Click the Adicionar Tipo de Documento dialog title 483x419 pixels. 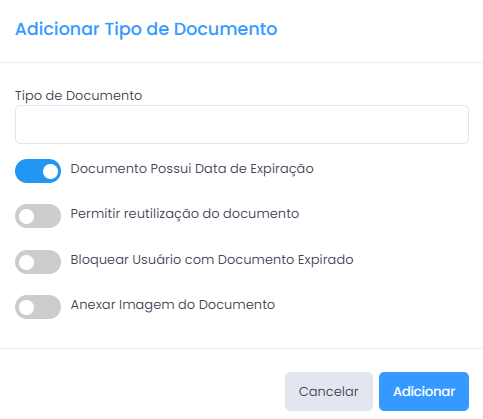point(146,29)
